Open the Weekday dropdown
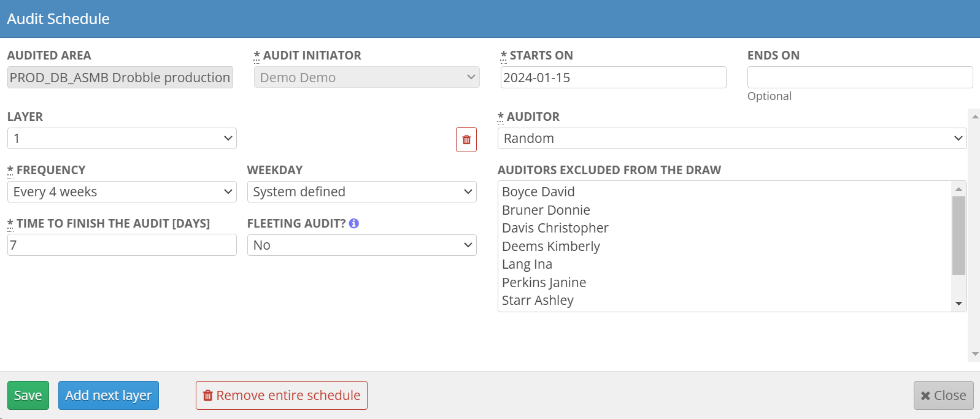The width and height of the screenshot is (980, 419). pyautogui.click(x=361, y=192)
